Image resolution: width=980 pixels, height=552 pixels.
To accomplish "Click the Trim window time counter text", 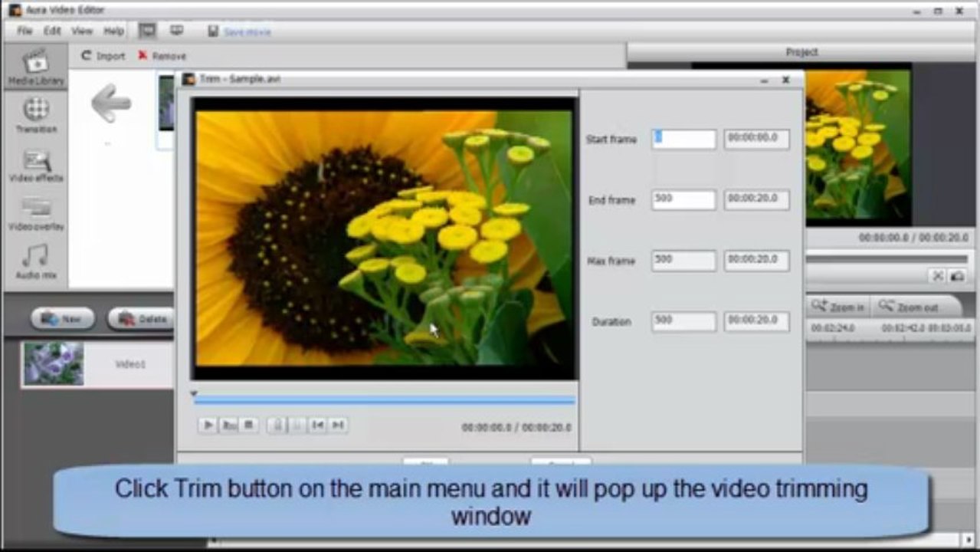I will (x=516, y=428).
